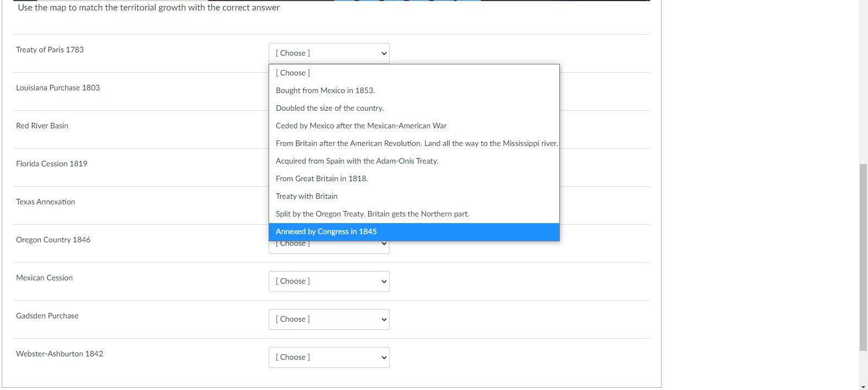The width and height of the screenshot is (868, 390).
Task: Click the "Red River Basin" row label
Action: click(x=42, y=126)
